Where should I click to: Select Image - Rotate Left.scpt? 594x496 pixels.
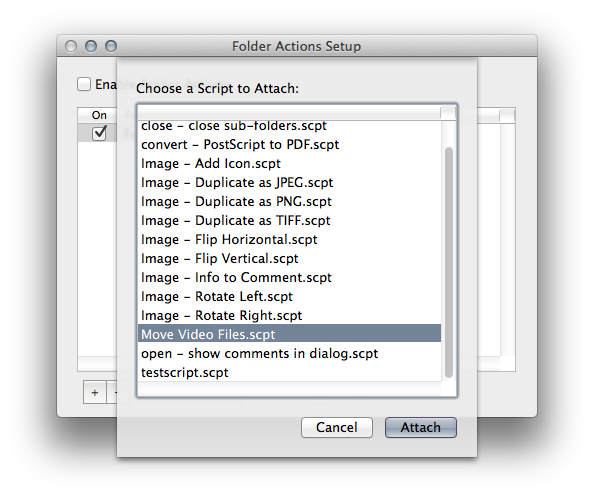click(289, 296)
